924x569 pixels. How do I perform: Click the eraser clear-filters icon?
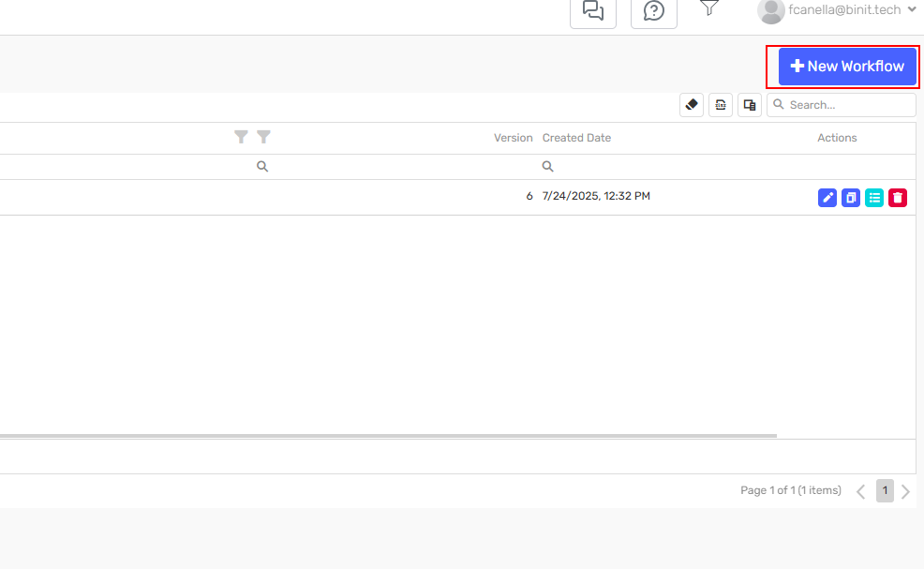tap(691, 104)
